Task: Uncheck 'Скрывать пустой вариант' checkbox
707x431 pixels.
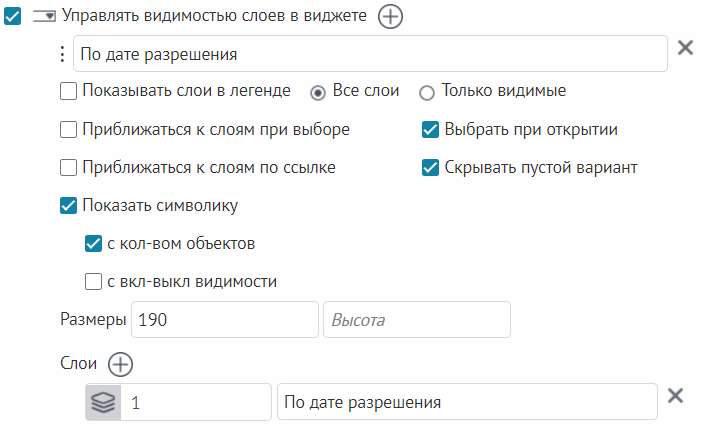Action: click(431, 167)
